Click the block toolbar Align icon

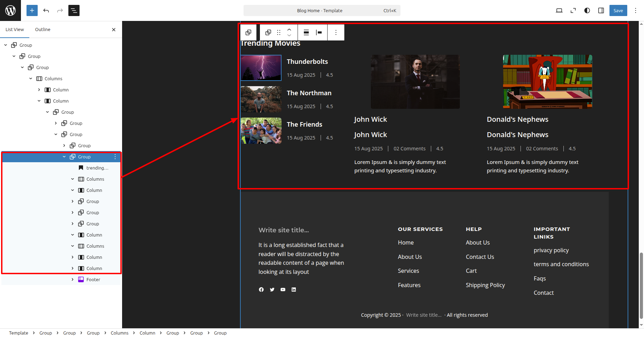306,32
